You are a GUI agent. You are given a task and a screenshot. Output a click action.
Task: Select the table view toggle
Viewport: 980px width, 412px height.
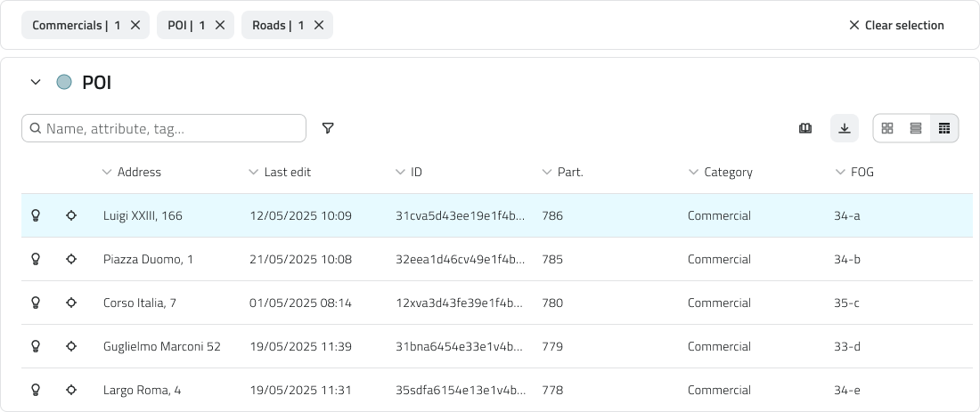(x=944, y=129)
